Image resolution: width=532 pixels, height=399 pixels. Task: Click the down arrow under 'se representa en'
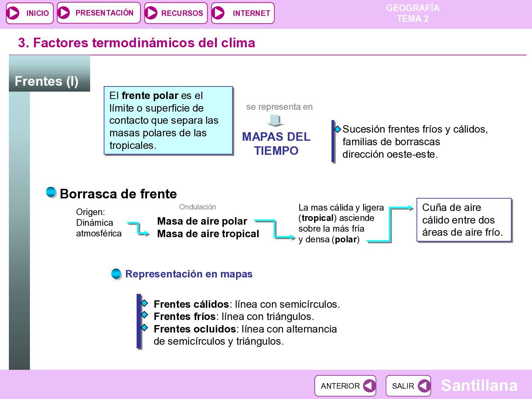pos(275,120)
